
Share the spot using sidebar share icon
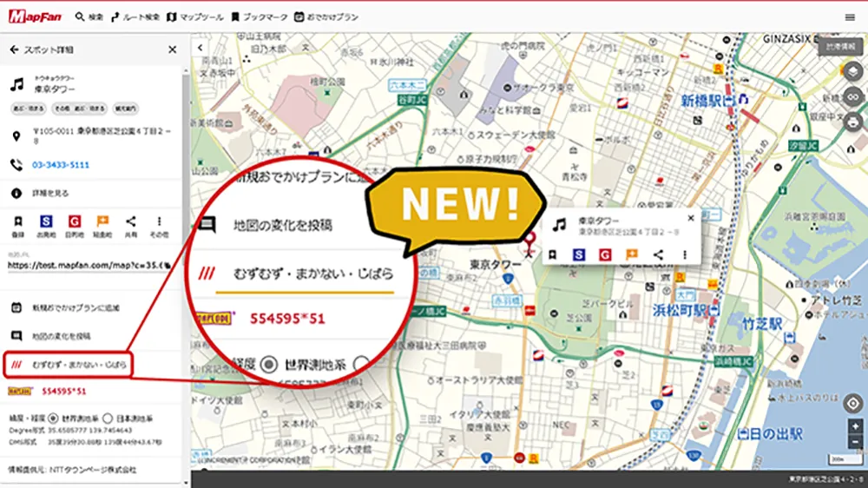point(131,222)
